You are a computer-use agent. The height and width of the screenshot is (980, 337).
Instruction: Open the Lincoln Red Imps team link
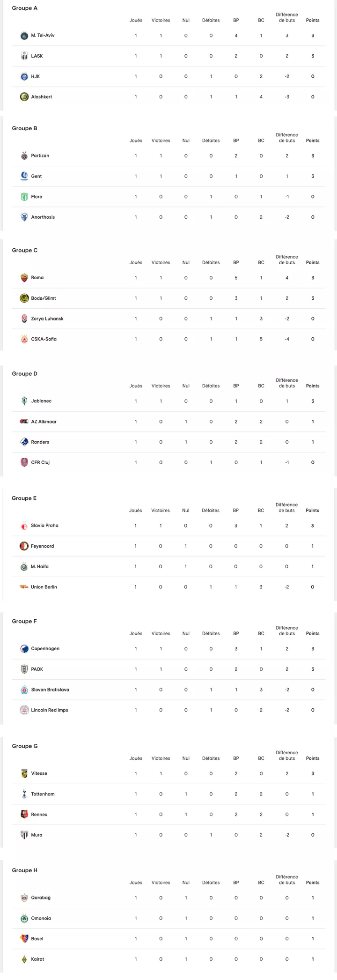tap(50, 710)
